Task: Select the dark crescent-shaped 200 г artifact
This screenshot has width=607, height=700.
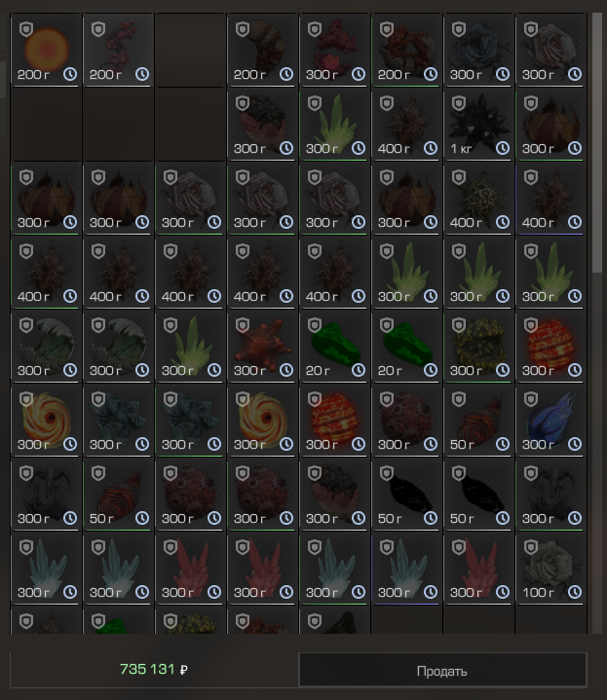Action: pyautogui.click(x=262, y=50)
